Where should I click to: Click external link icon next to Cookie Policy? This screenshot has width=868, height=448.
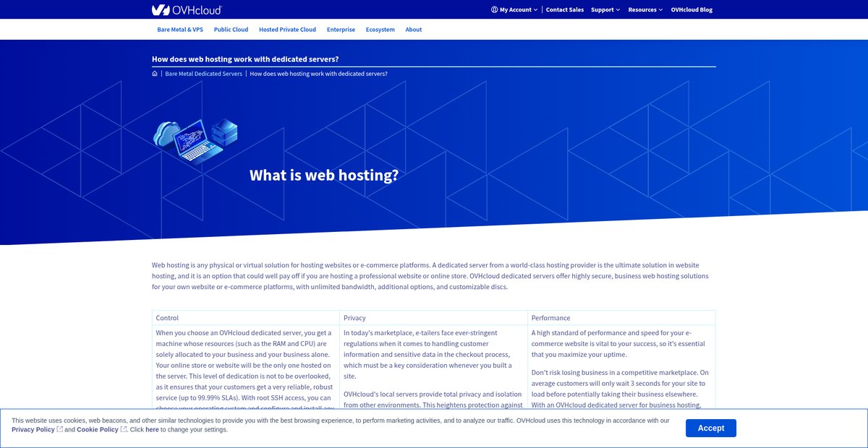[124, 429]
